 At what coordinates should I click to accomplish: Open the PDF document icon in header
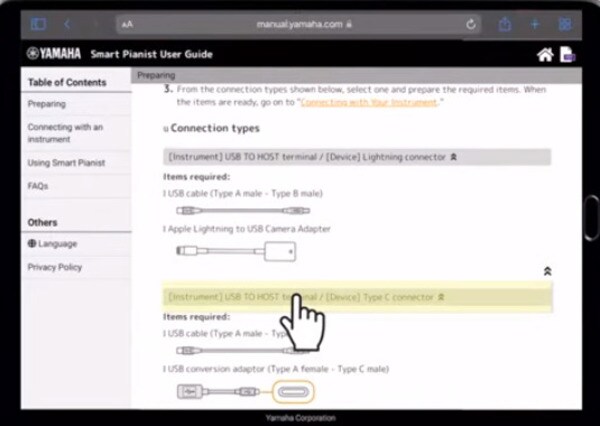(x=567, y=54)
